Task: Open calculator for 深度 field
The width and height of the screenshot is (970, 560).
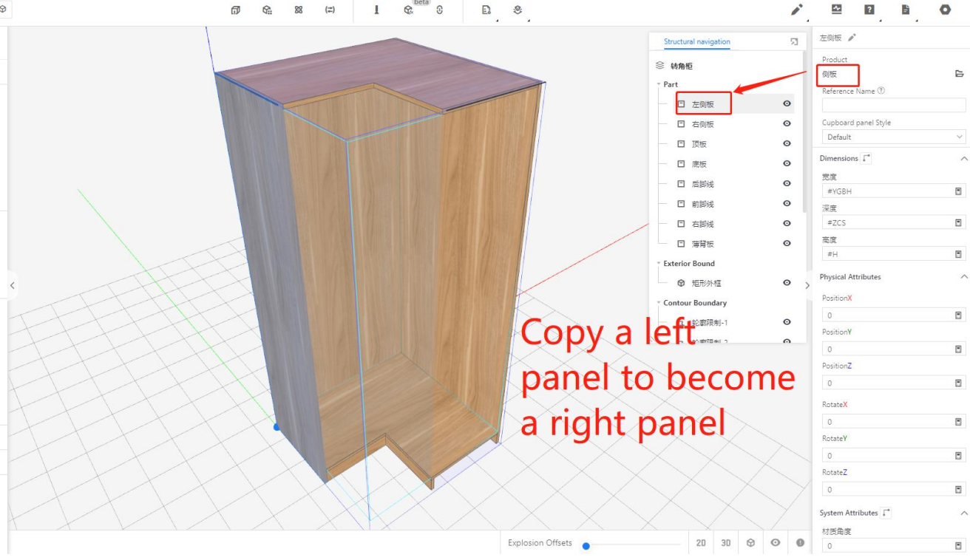Action: pos(958,222)
